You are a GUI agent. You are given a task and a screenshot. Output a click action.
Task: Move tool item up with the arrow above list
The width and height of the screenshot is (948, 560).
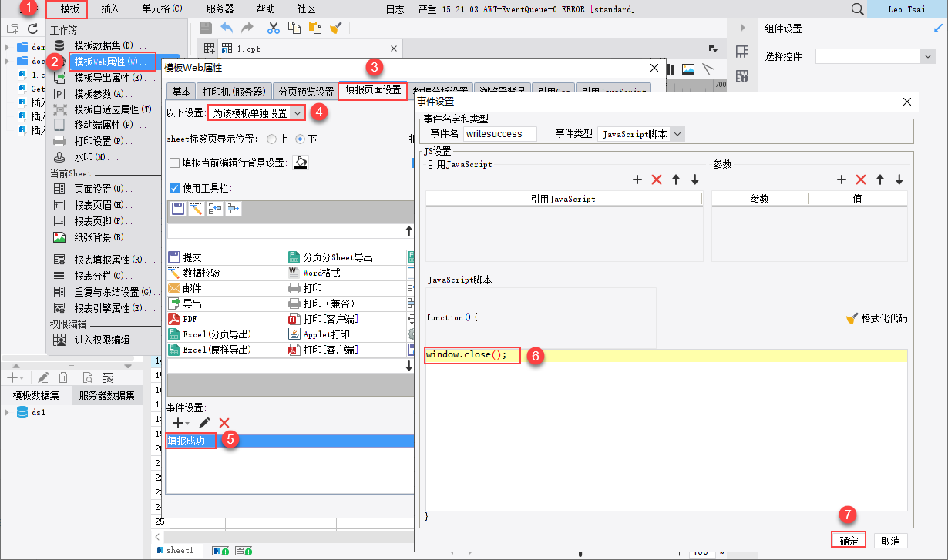point(409,230)
